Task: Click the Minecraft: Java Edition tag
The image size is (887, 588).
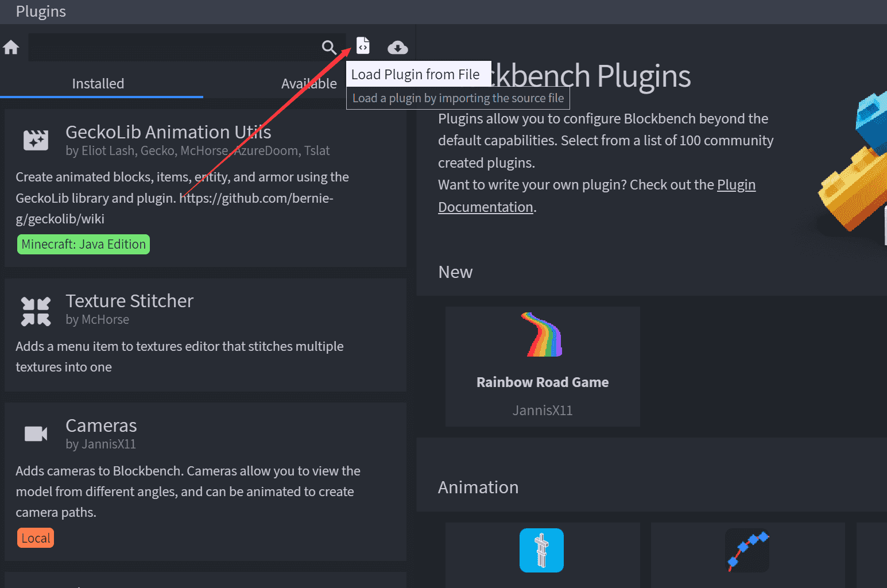Action: pyautogui.click(x=83, y=244)
